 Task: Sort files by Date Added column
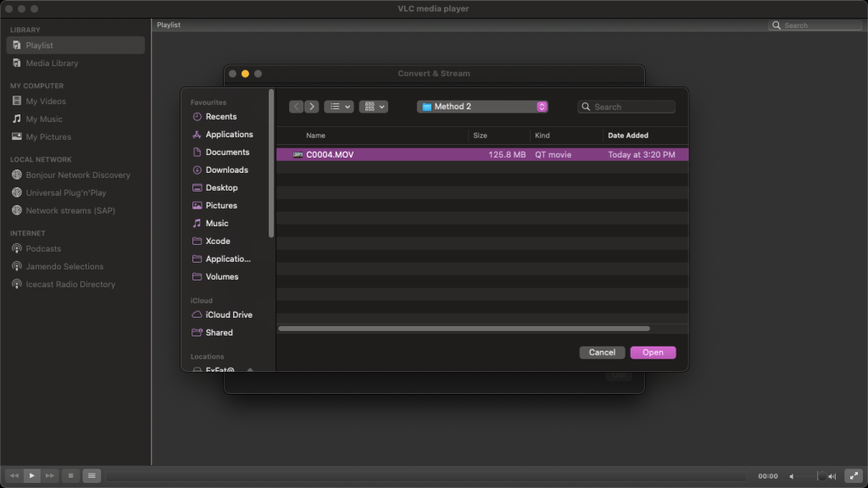click(x=628, y=135)
